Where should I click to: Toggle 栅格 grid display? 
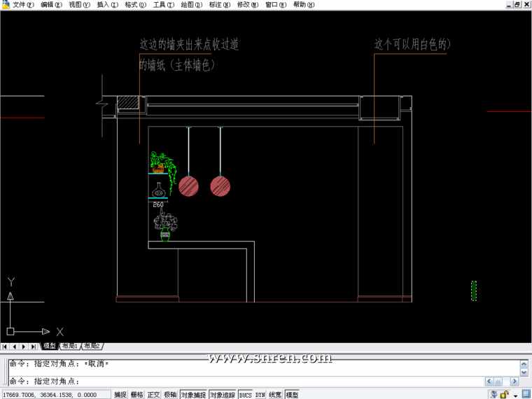[136, 395]
